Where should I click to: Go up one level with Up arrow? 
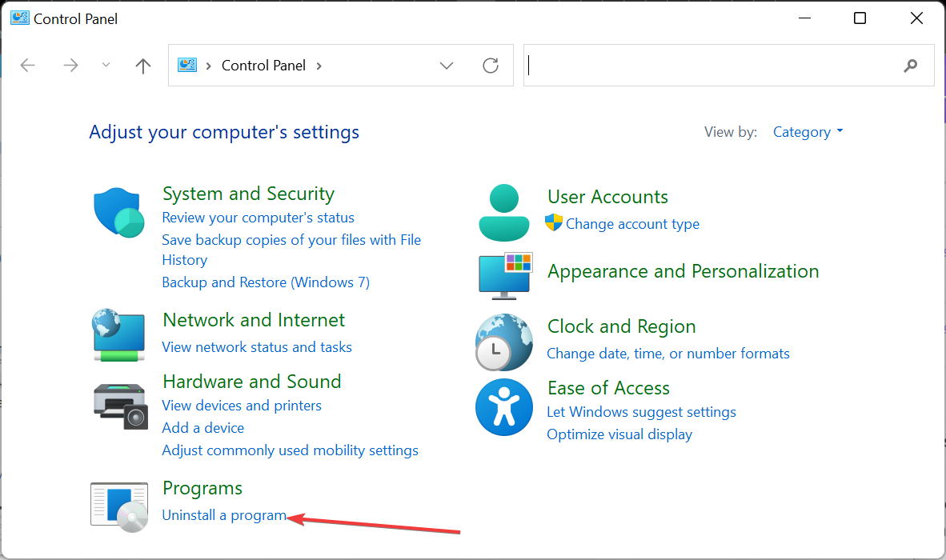click(x=143, y=66)
